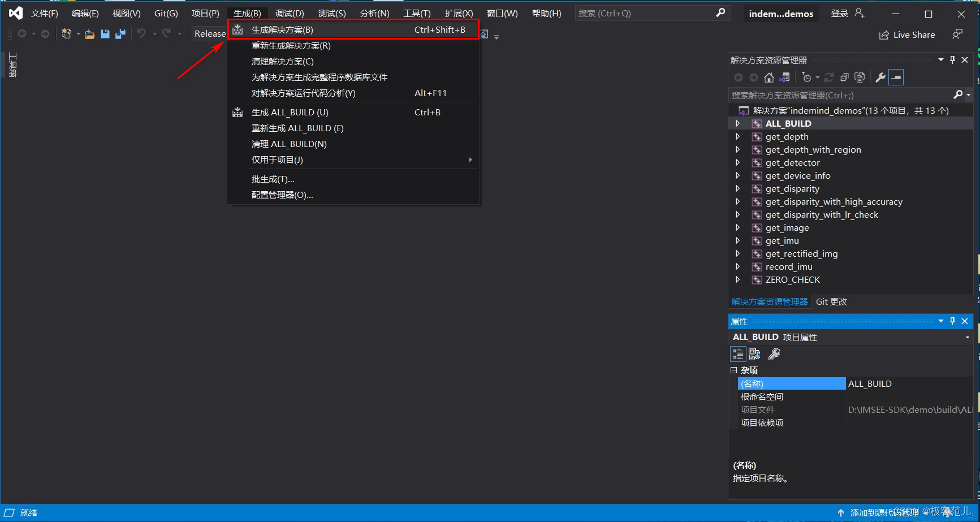
Task: Click the indem...demos solution name button
Action: point(781,14)
